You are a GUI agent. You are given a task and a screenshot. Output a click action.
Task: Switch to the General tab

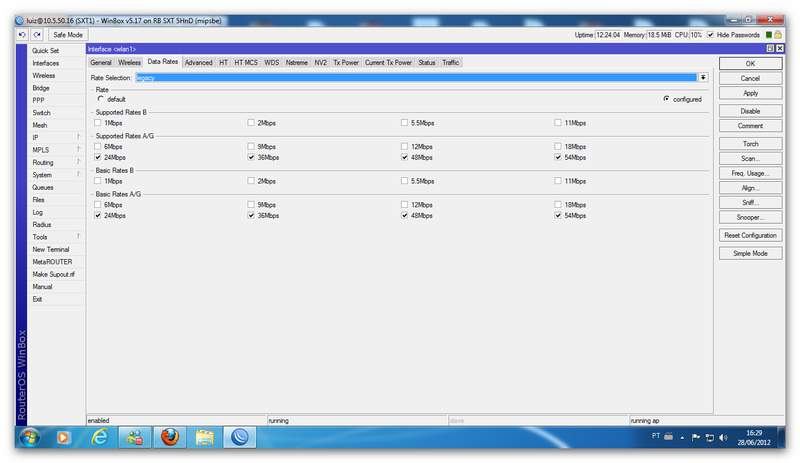coord(101,63)
